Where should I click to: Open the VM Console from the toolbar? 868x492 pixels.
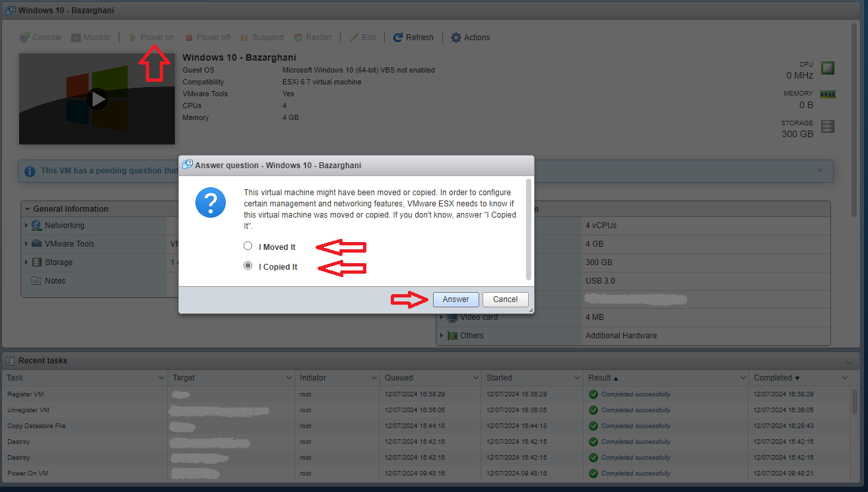pyautogui.click(x=40, y=38)
